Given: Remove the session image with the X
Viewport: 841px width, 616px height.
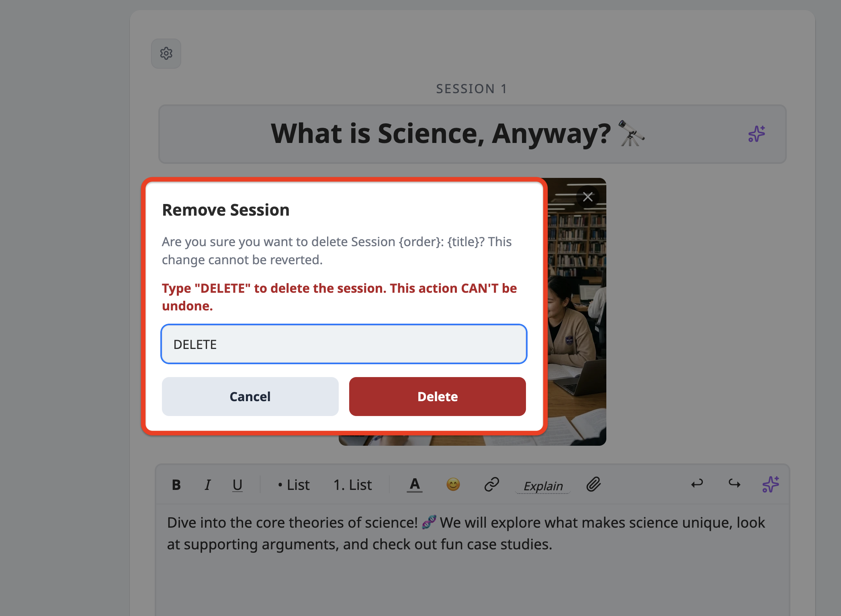Looking at the screenshot, I should (588, 197).
